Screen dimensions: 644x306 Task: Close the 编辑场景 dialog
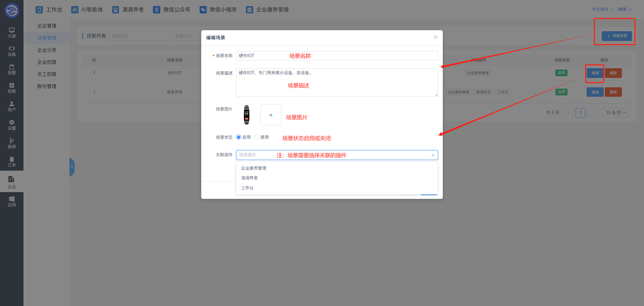(435, 37)
